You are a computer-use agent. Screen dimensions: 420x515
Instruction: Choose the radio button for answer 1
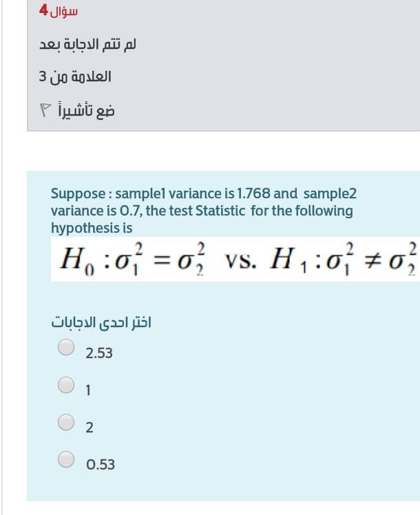(x=66, y=385)
